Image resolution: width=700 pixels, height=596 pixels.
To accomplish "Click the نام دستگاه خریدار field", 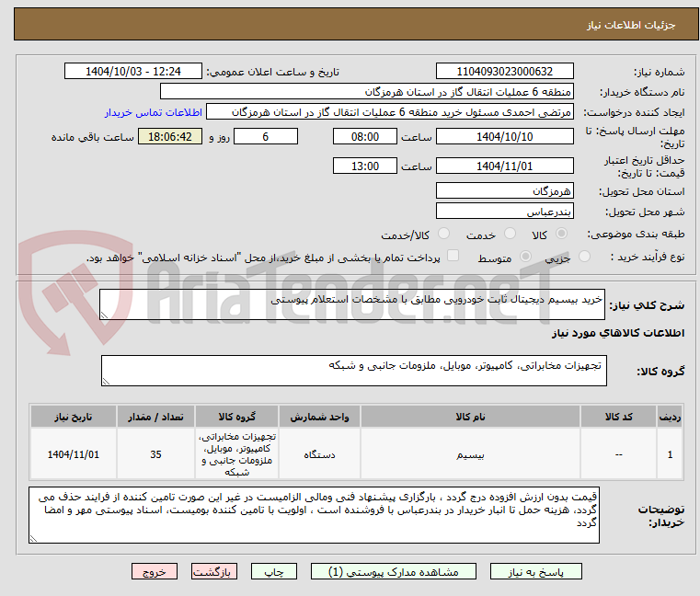I will click(366, 92).
